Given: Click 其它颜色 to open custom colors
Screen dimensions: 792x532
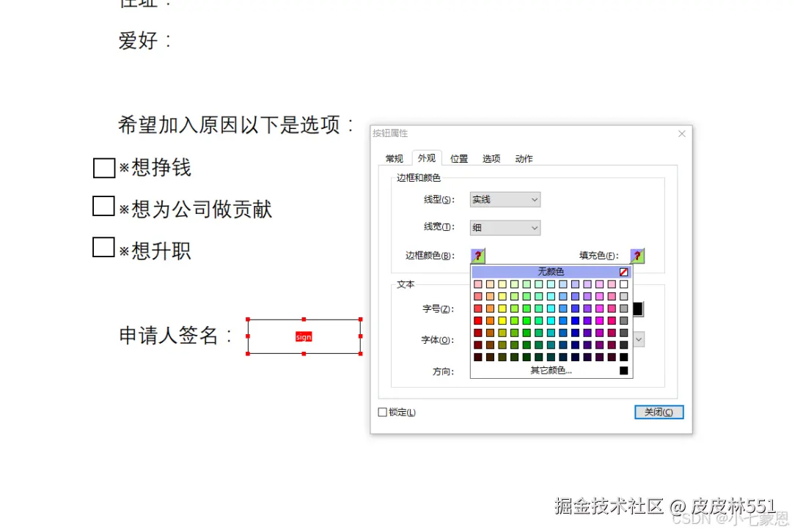Looking at the screenshot, I should coord(551,370).
